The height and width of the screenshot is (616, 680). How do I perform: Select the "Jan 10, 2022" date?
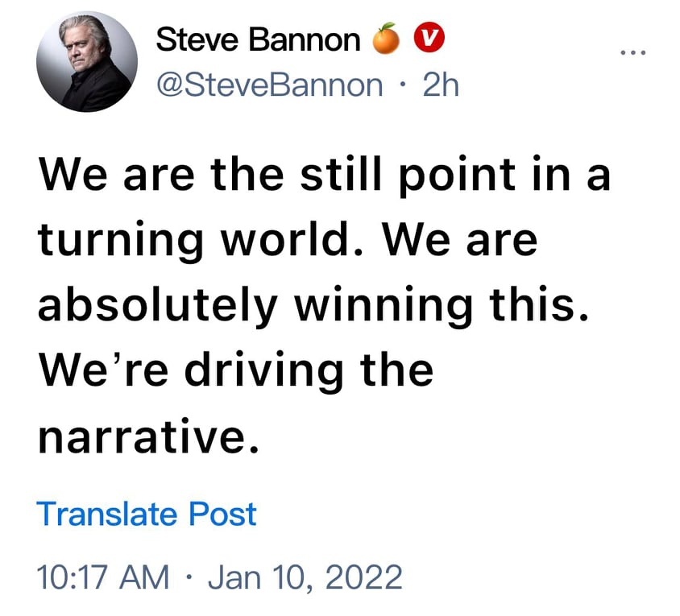point(305,577)
